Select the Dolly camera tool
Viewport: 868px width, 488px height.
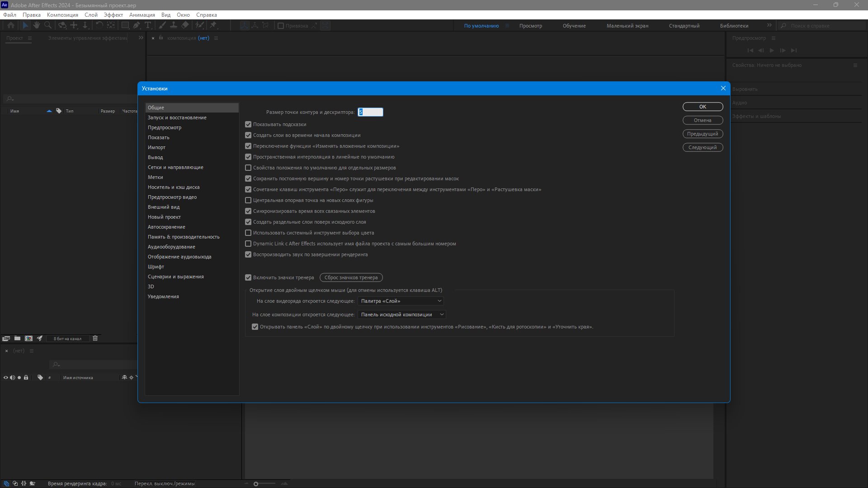[x=85, y=26]
